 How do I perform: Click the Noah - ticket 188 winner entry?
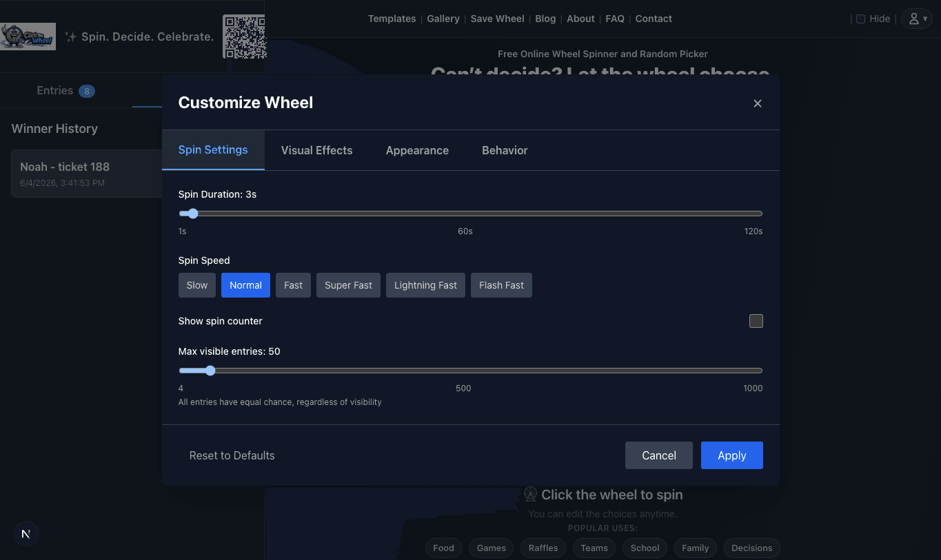pos(87,174)
